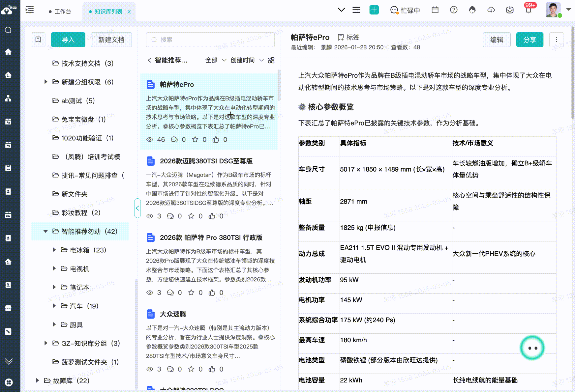Click the view count eye on 帕萨特ePro card

coord(149,140)
